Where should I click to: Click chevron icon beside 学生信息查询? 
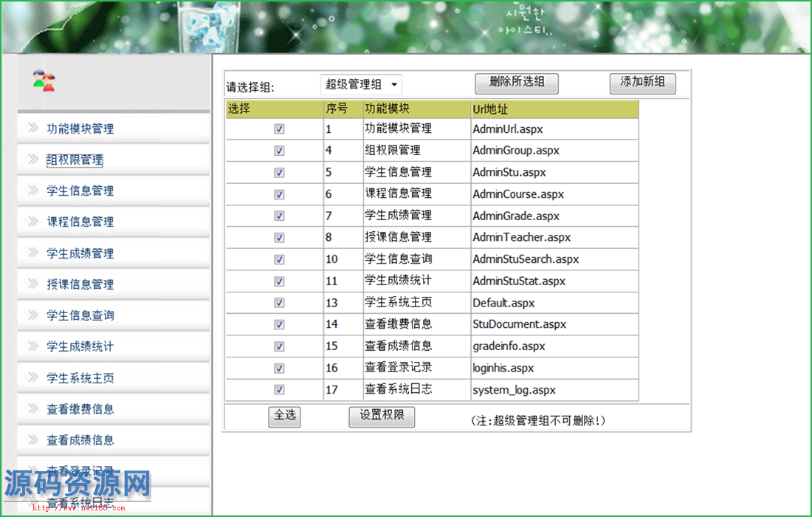pos(33,315)
